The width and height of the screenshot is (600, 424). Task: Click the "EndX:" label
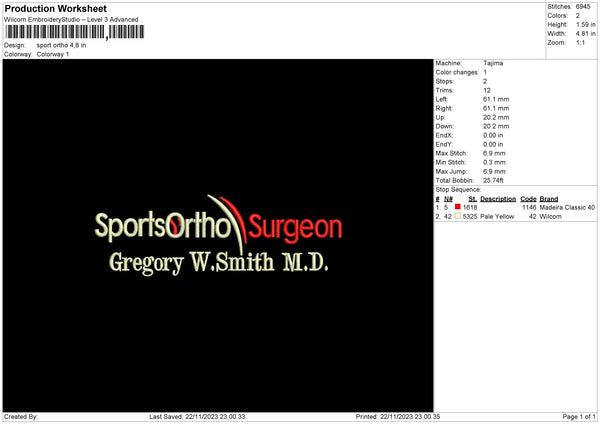tap(444, 135)
